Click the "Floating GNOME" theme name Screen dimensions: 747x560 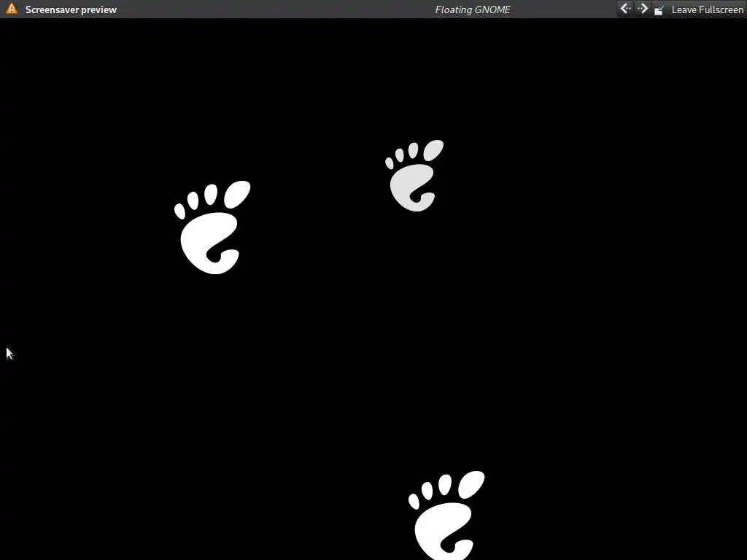473,9
